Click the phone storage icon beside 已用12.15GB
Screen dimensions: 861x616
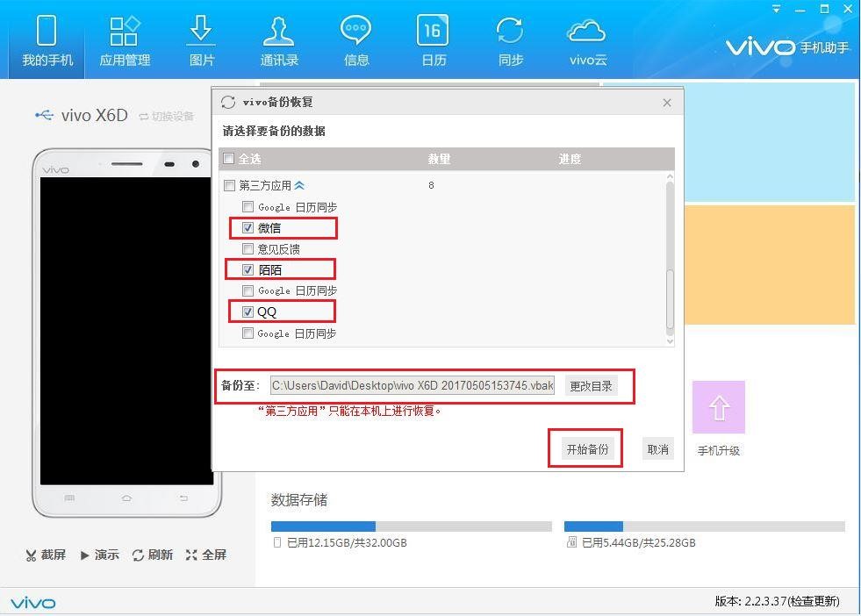click(277, 542)
